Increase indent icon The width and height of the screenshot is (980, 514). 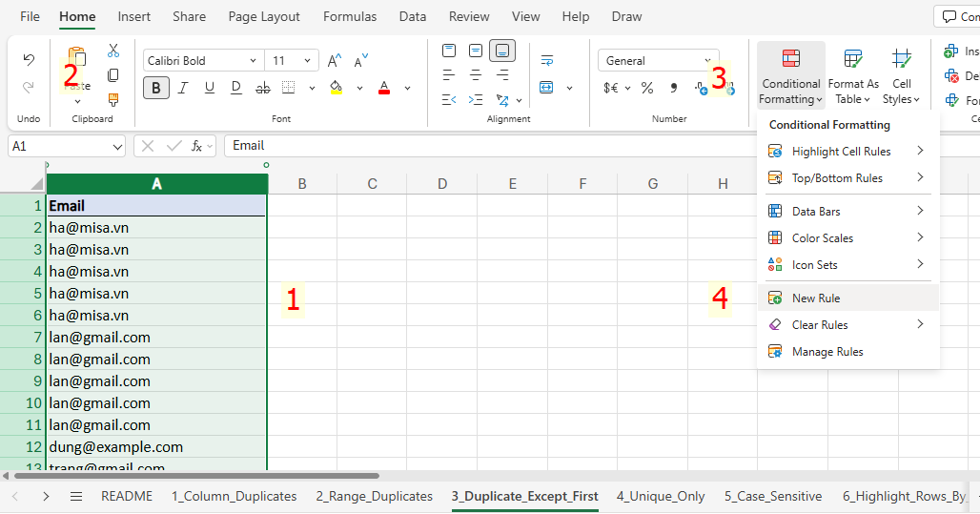coord(476,99)
